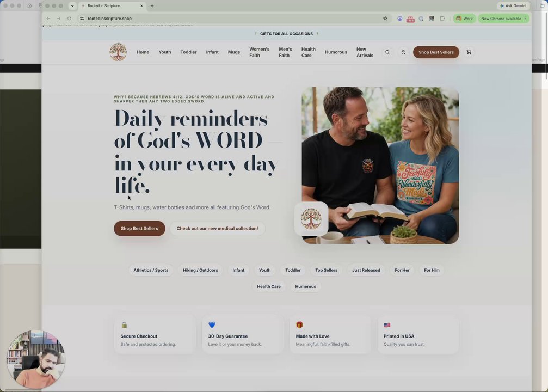
Task: Click header Shop Best Sellers button
Action: pyautogui.click(x=436, y=52)
